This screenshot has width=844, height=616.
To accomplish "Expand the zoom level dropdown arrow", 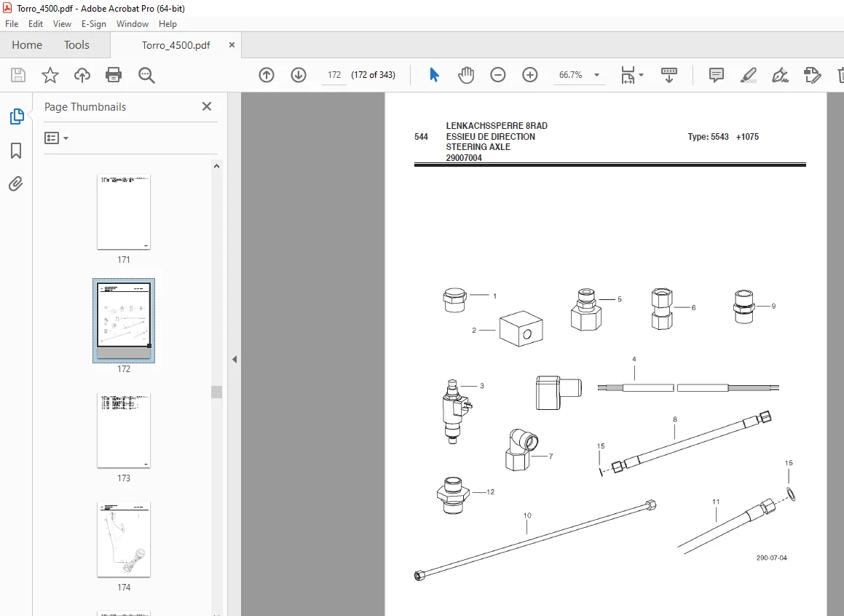I will coord(596,75).
